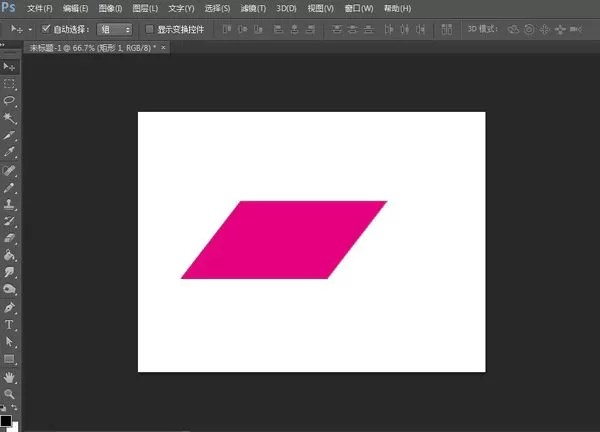Click Distribute Left Edges button

pyautogui.click(x=389, y=29)
